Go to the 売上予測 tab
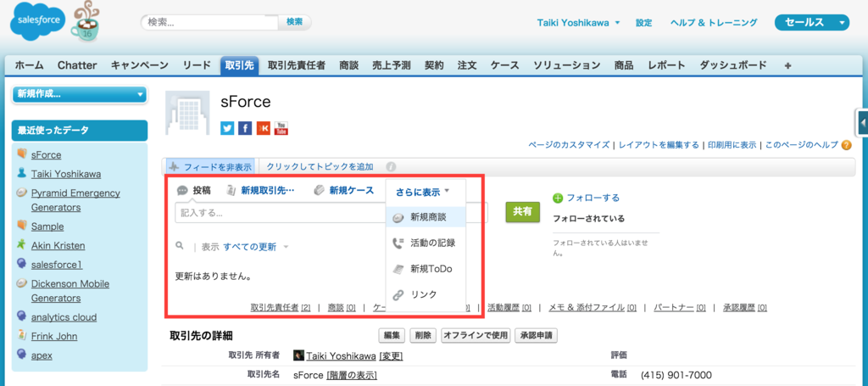The image size is (868, 386). (392, 65)
